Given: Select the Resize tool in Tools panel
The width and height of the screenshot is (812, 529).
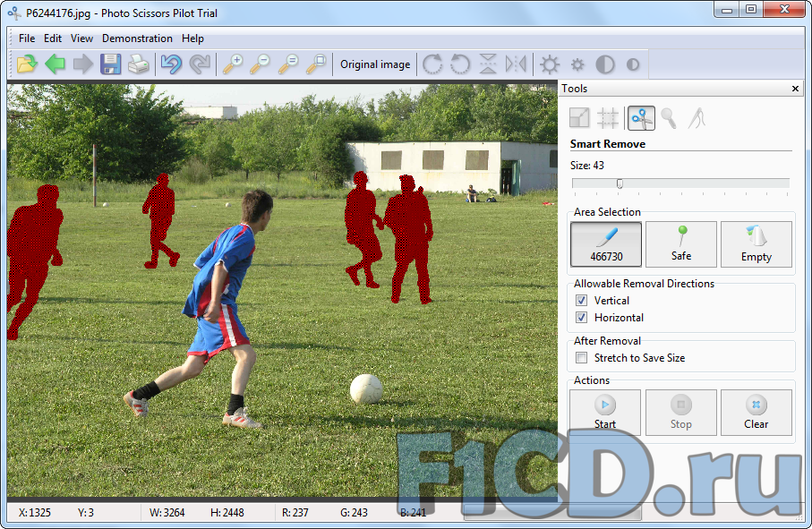Looking at the screenshot, I should (579, 118).
